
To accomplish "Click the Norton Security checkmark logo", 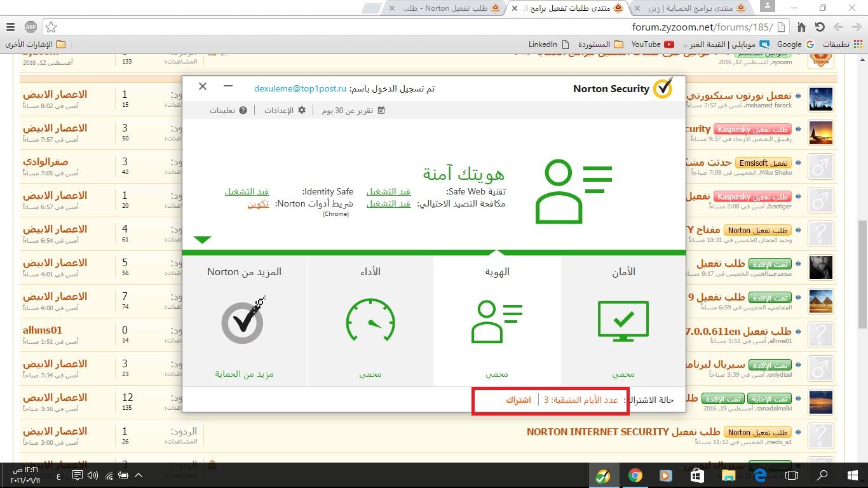I will click(x=663, y=88).
